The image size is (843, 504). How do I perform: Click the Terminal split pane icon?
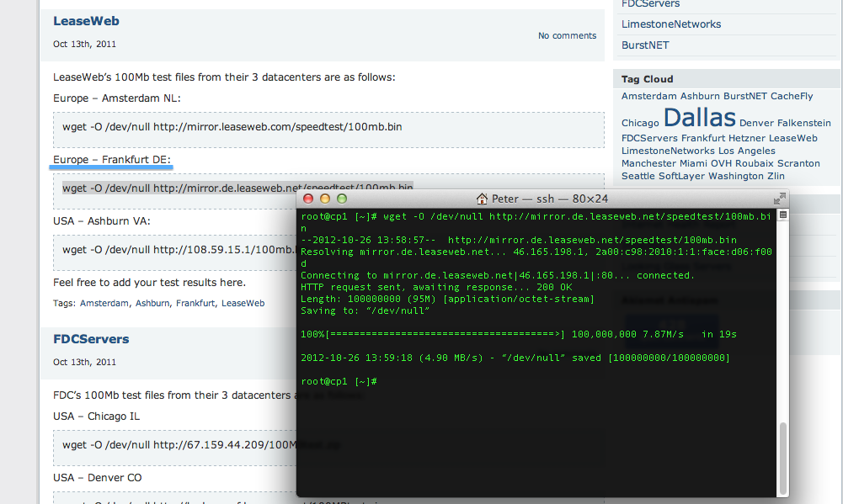coord(783,215)
